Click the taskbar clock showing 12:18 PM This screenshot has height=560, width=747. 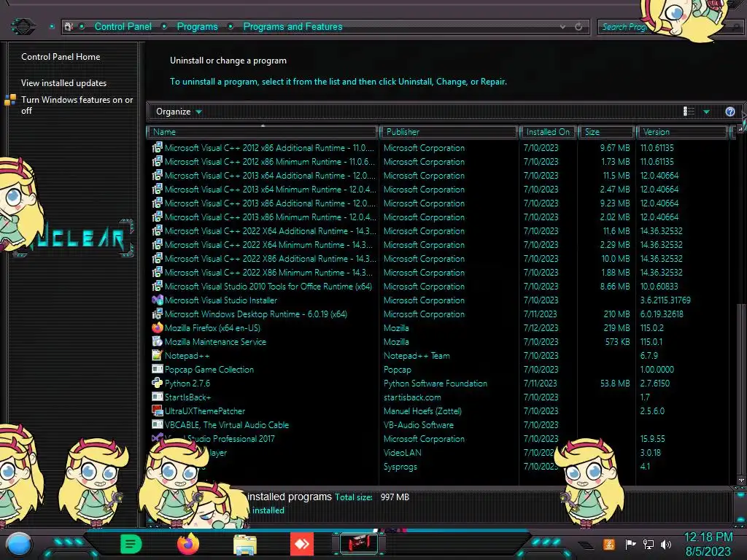tap(708, 544)
